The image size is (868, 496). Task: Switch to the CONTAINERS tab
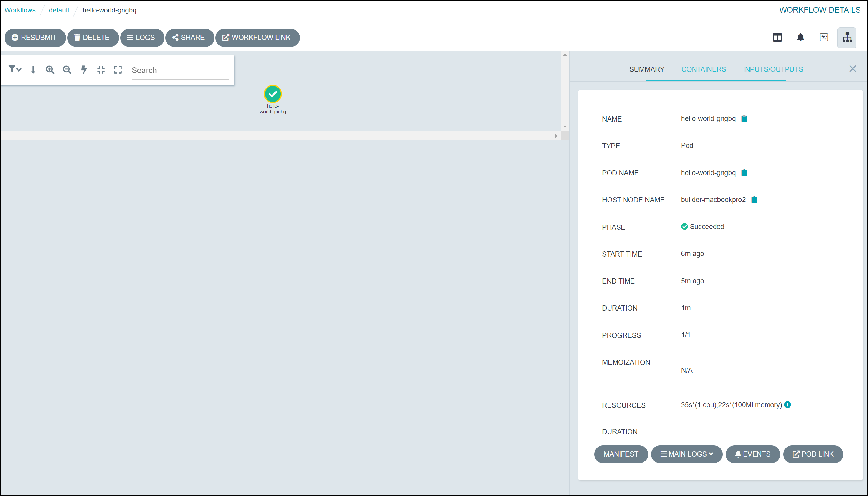704,69
